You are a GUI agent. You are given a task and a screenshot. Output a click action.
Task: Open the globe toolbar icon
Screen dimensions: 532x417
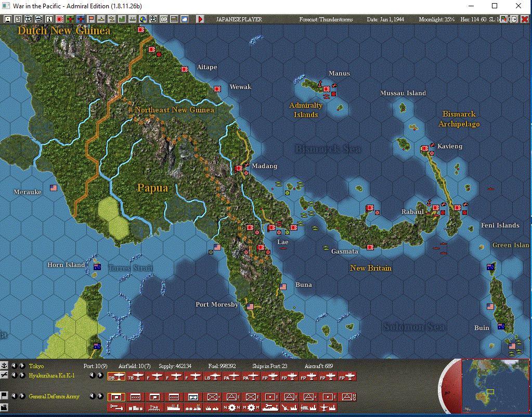(x=143, y=19)
